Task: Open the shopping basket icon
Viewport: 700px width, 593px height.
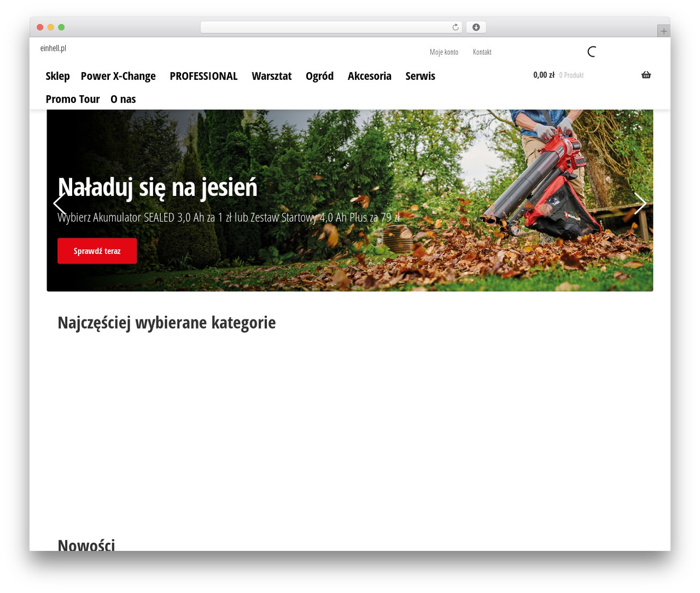Action: tap(646, 75)
